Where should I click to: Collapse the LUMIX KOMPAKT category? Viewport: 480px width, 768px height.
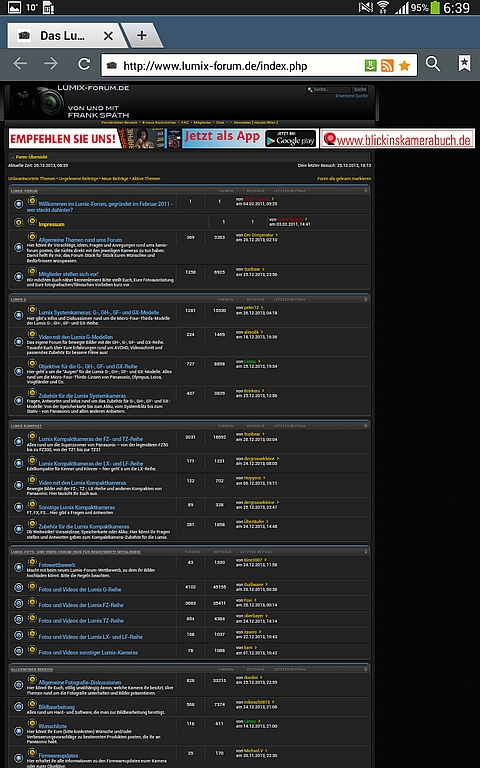[x=365, y=425]
